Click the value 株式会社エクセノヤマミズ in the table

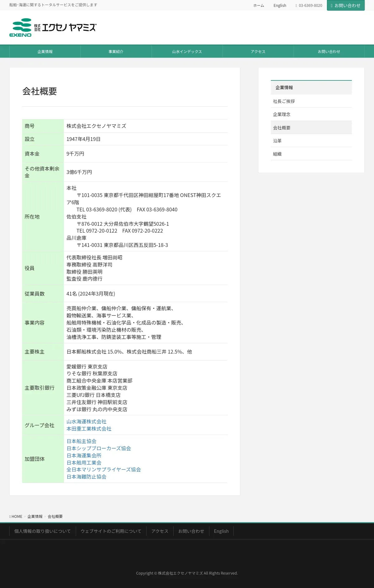pyautogui.click(x=96, y=126)
